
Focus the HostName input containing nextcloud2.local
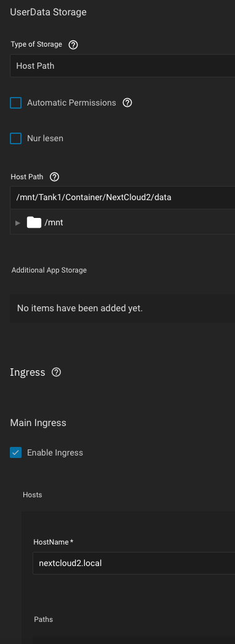134,563
